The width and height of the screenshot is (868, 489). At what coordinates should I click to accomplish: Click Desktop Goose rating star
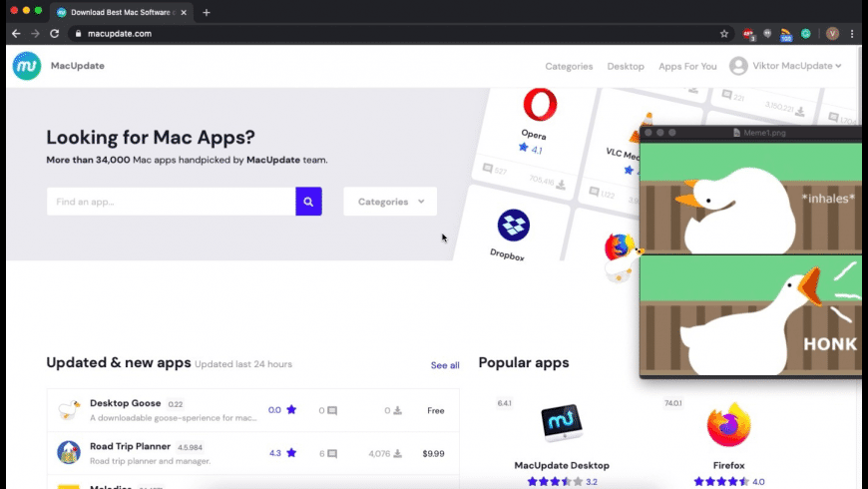point(291,410)
